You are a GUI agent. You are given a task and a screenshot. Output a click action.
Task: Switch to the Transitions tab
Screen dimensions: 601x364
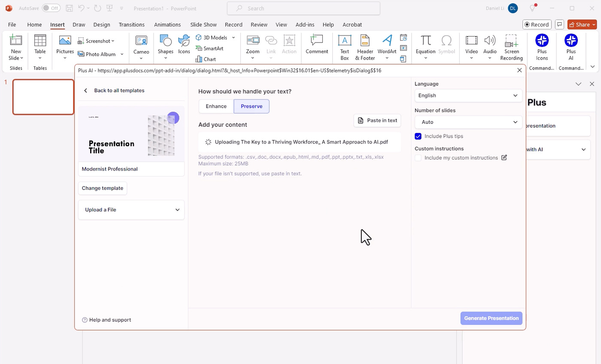[x=132, y=24]
